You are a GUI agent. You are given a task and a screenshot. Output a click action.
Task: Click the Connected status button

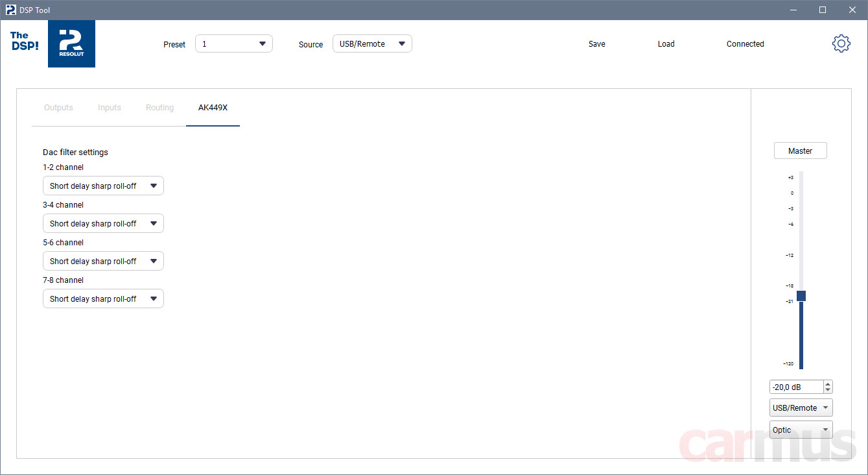745,44
